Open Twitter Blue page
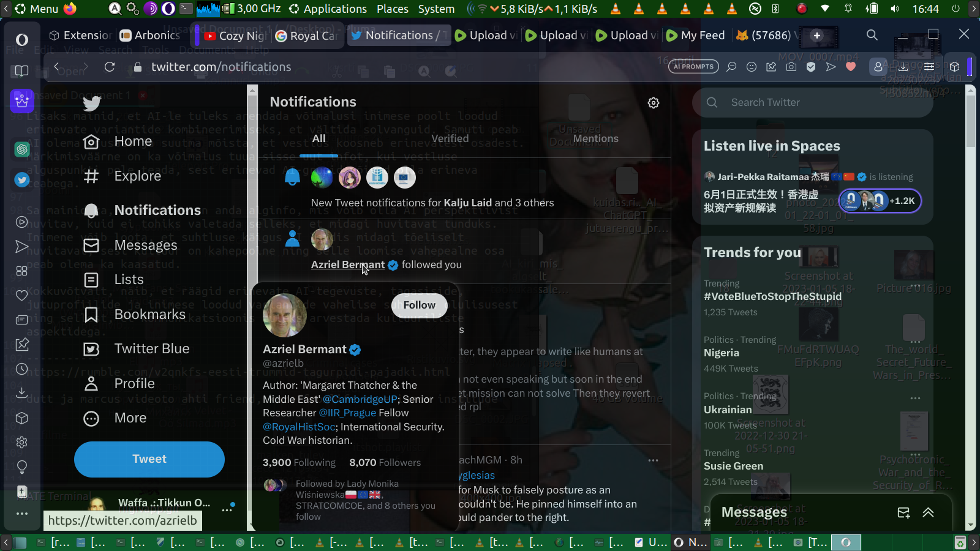This screenshot has width=980, height=551. 136,349
